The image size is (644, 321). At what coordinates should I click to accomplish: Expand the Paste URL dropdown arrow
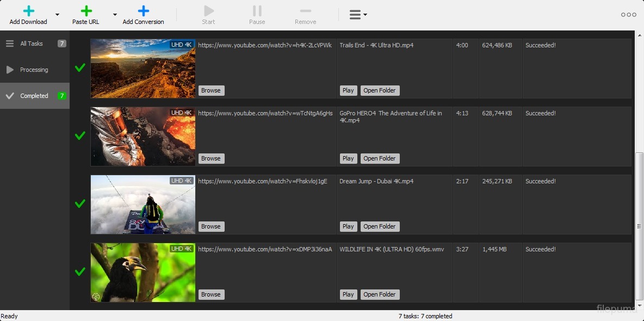click(115, 15)
